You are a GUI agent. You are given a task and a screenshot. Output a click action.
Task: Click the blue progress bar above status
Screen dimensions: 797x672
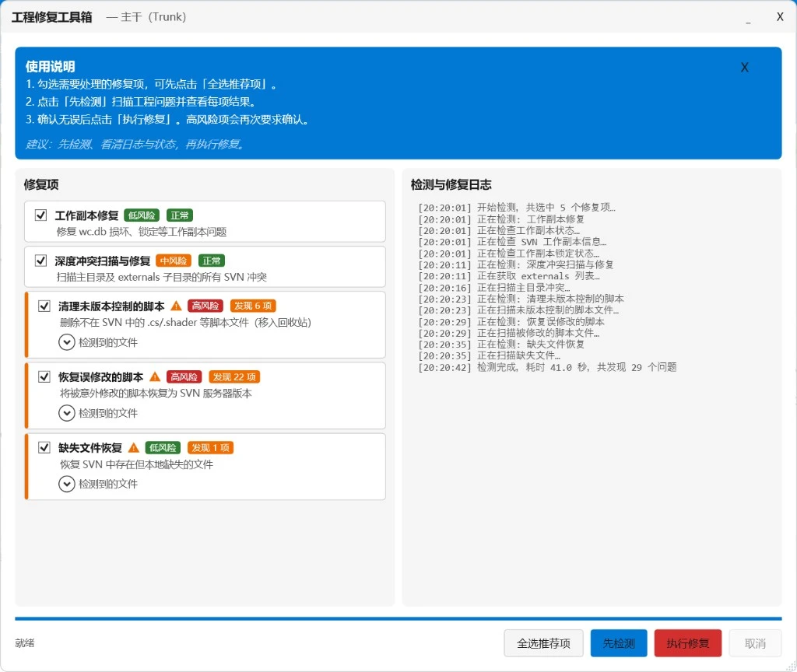pyautogui.click(x=398, y=619)
